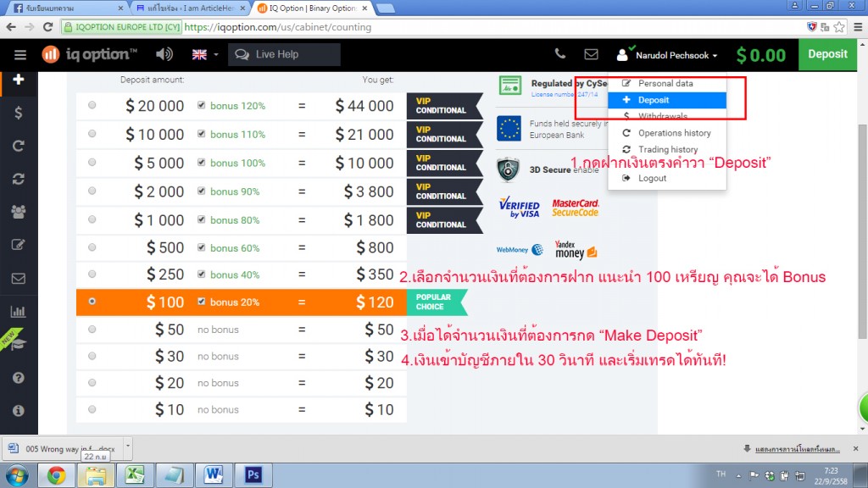The height and width of the screenshot is (488, 868).
Task: Open Word from the taskbar
Action: (214, 475)
